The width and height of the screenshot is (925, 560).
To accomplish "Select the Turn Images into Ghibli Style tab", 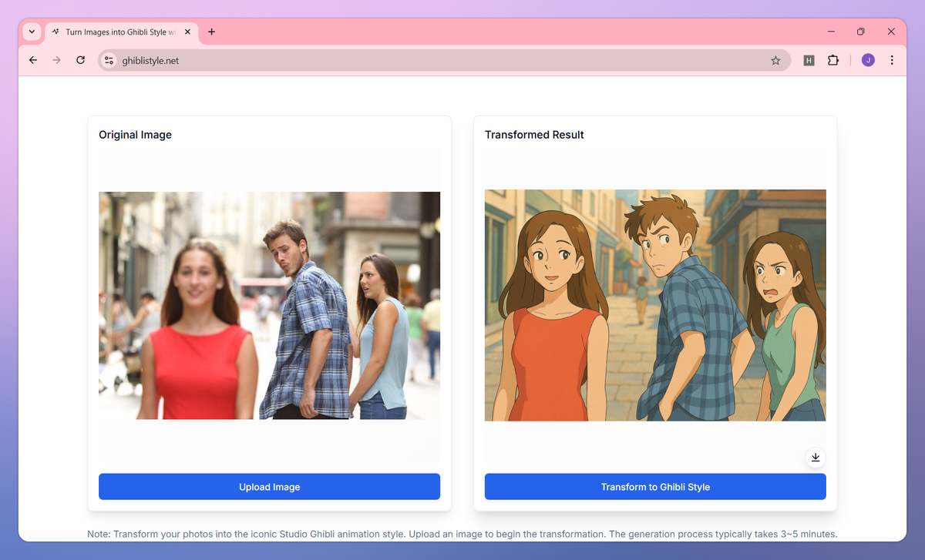I will pyautogui.click(x=122, y=32).
